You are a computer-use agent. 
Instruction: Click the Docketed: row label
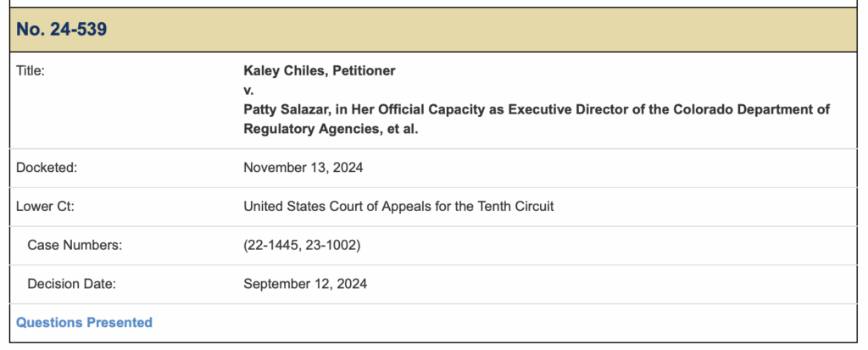pos(47,167)
